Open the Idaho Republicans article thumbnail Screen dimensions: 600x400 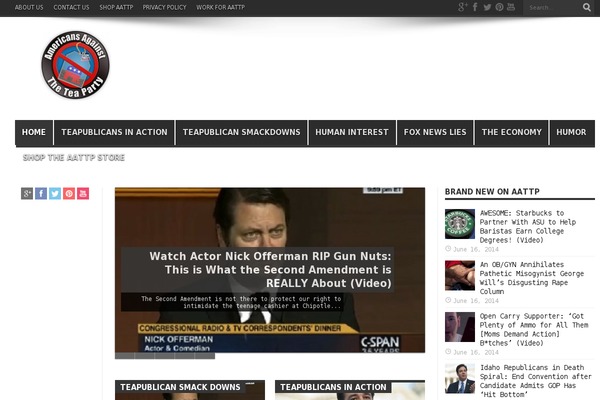click(x=460, y=378)
